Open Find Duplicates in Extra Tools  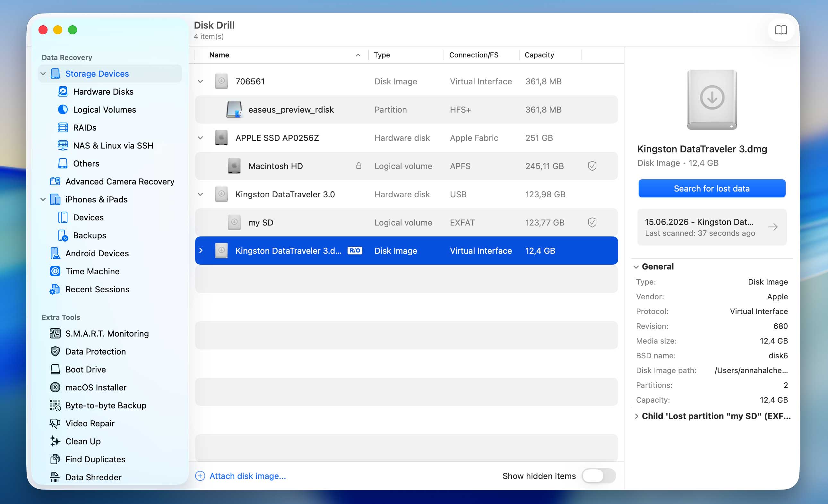[x=95, y=459]
